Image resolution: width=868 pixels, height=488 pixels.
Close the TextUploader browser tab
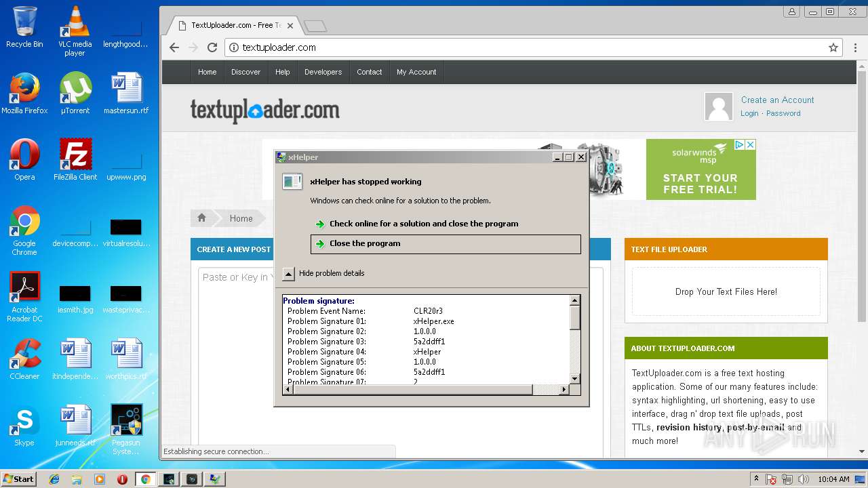[290, 26]
